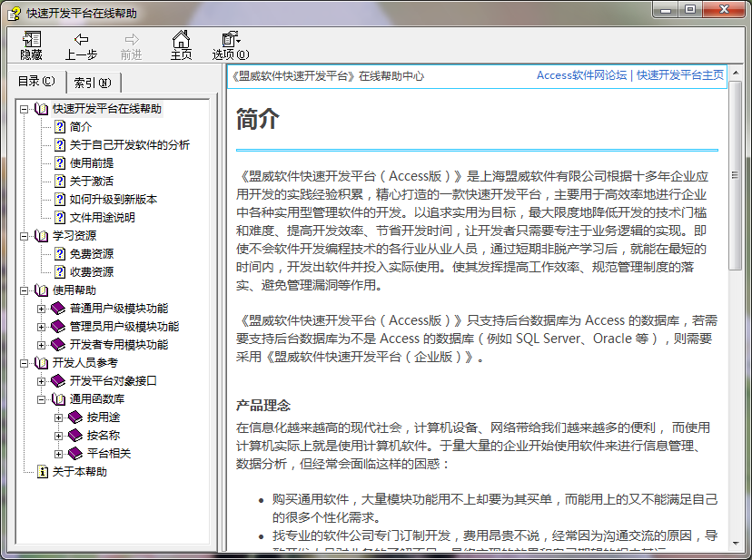Image resolution: width=752 pixels, height=560 pixels.
Task: Minimize the help window
Action: (666, 10)
